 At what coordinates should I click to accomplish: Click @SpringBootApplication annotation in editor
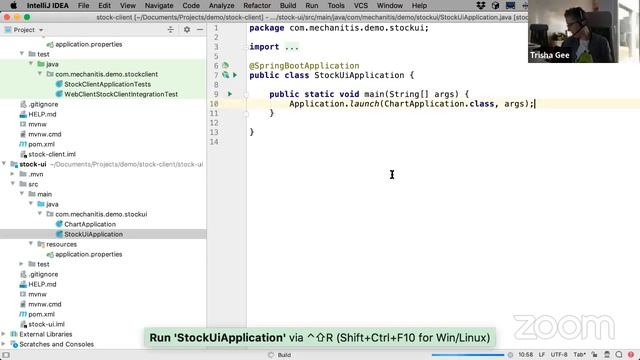pos(304,66)
